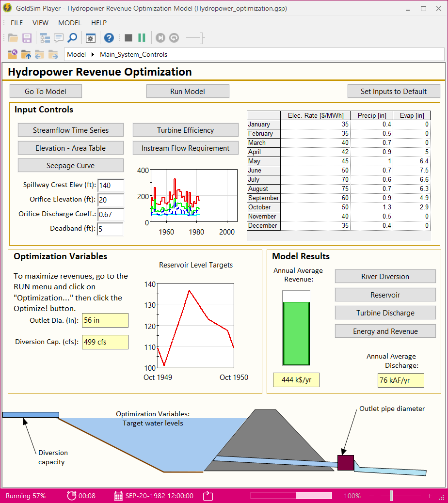Zoom out with the minus button
The image size is (448, 503).
(371, 496)
